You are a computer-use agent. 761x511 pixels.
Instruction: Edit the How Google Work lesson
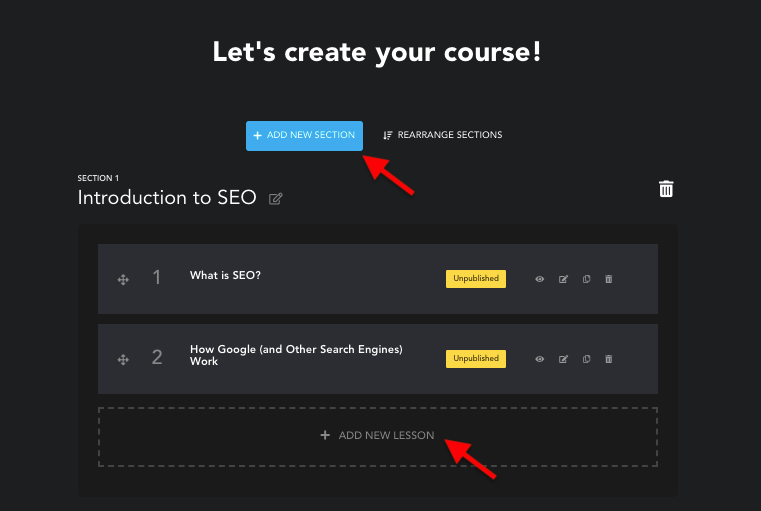(563, 359)
